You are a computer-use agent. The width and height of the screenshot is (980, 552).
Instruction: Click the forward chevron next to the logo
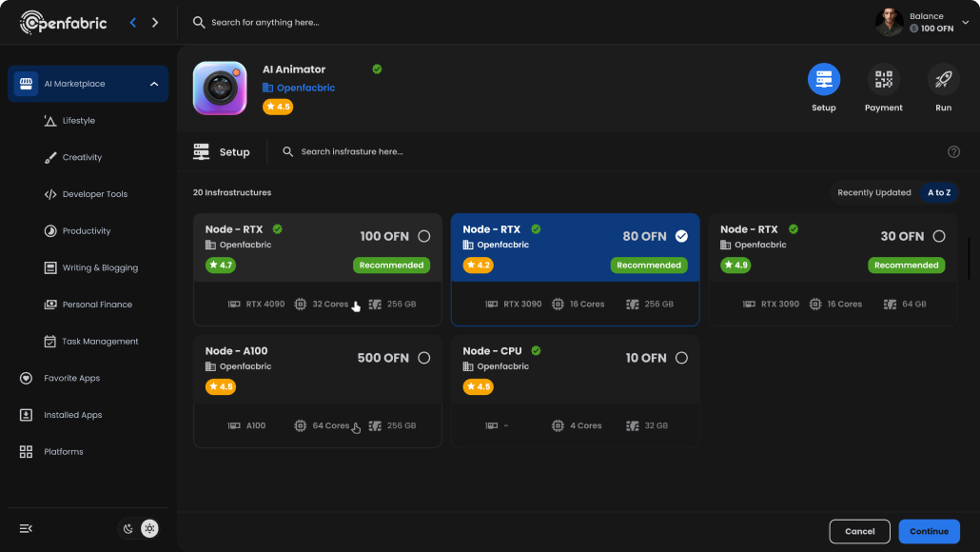pos(155,21)
